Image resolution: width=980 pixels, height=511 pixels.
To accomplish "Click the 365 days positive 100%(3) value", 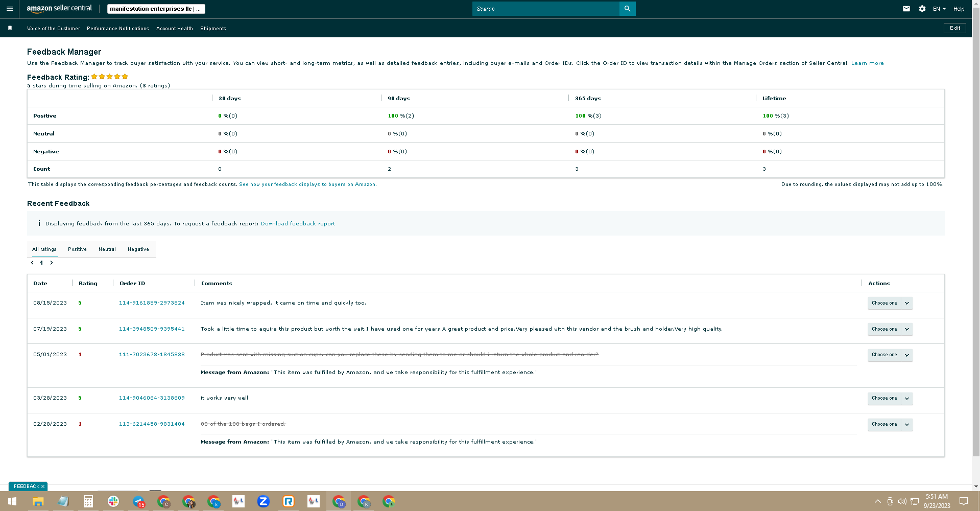I will point(588,116).
